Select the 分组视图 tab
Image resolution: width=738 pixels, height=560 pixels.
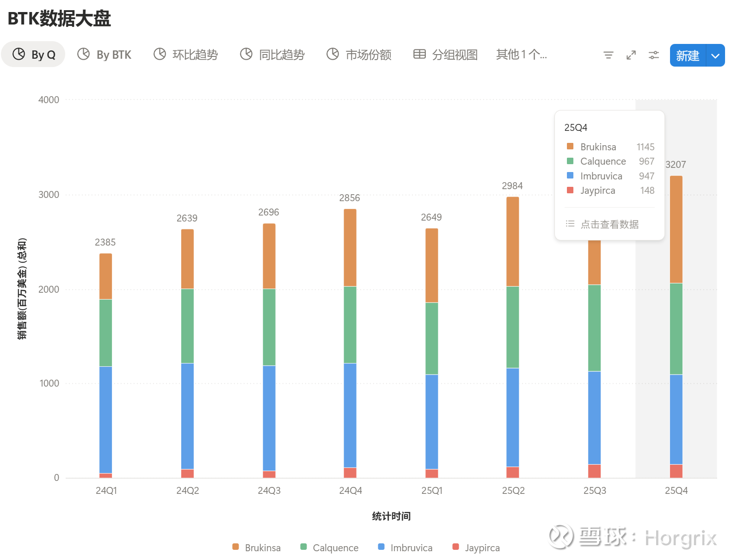(446, 55)
